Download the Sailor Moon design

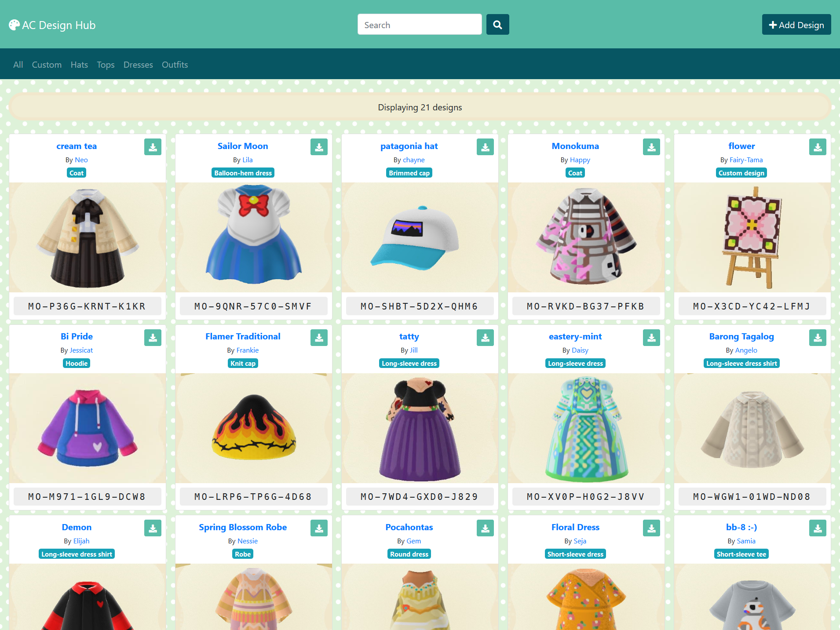319,147
